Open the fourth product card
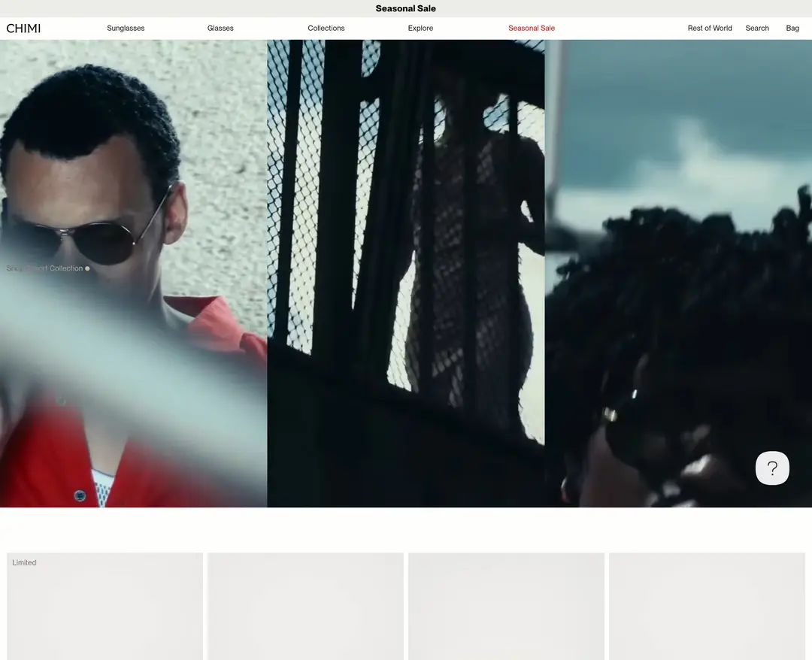812x660 pixels. pyautogui.click(x=707, y=606)
